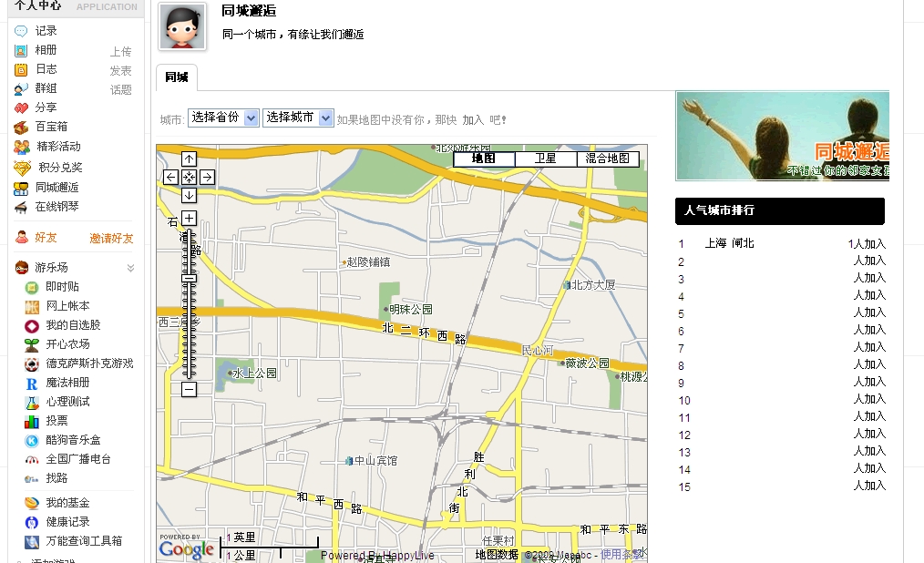Open the 德克萨斯扑克游戏 poker icon
The image size is (924, 563).
[x=31, y=364]
